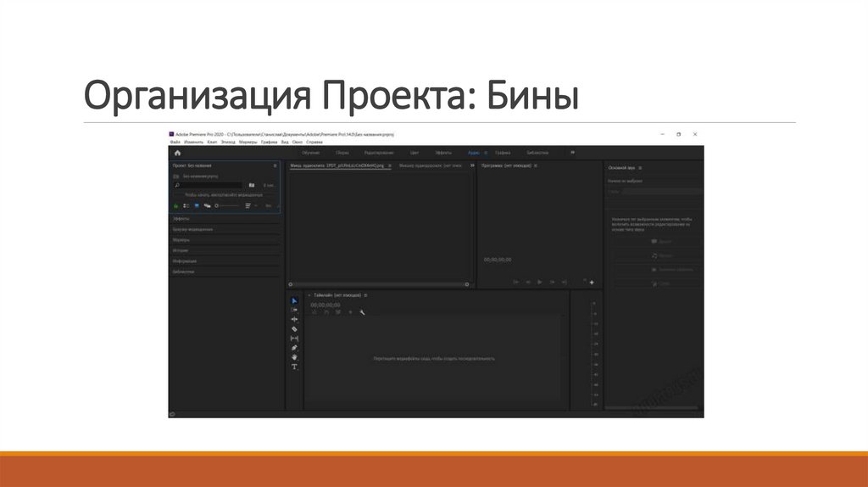Select the Pen tool
This screenshot has height=487, width=868.
[294, 348]
